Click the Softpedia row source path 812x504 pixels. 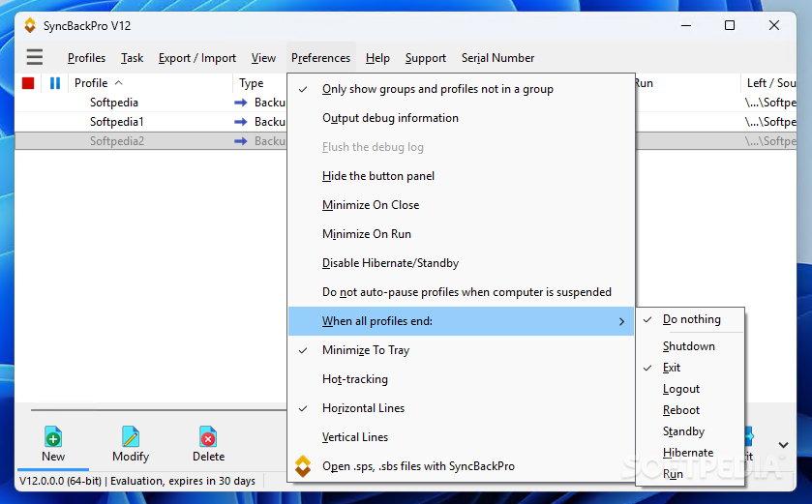click(x=770, y=103)
